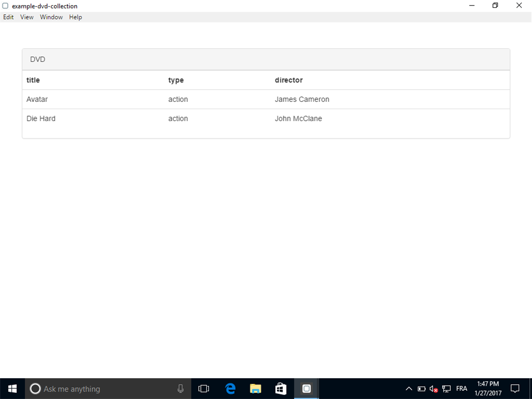Viewport: 532px width, 399px height.
Task: Unmute the system speaker icon
Action: [x=434, y=388]
